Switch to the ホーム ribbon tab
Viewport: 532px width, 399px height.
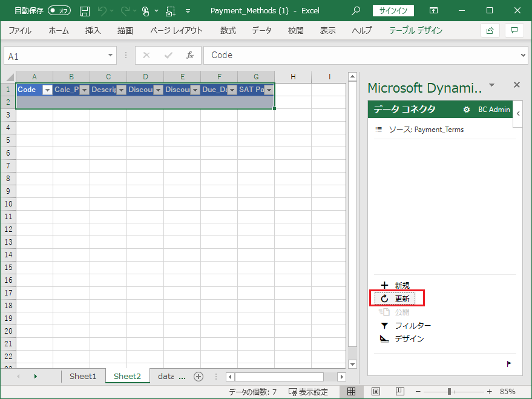point(58,30)
